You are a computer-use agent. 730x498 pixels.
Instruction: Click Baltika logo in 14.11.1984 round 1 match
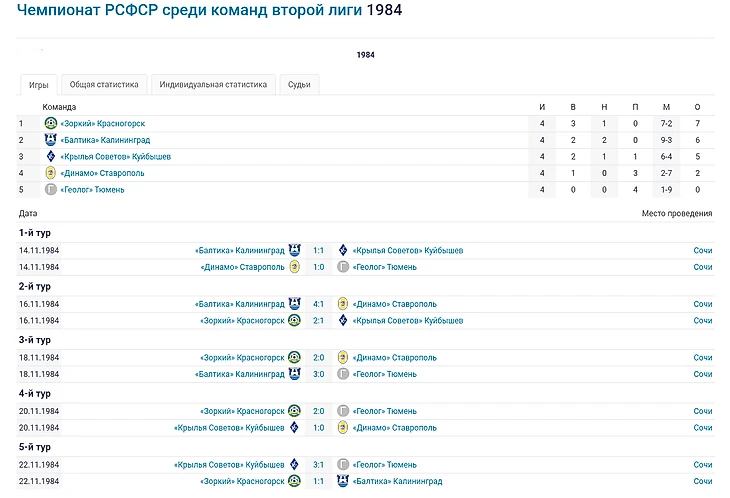294,250
